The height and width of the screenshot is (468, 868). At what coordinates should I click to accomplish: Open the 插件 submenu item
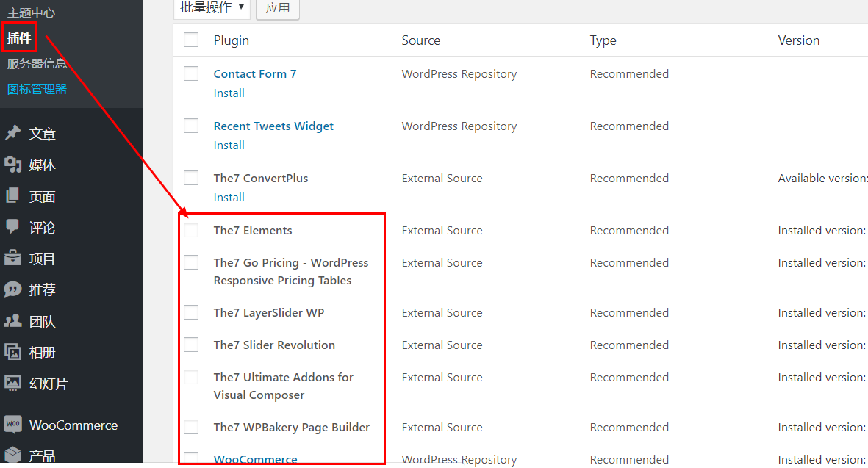point(19,38)
